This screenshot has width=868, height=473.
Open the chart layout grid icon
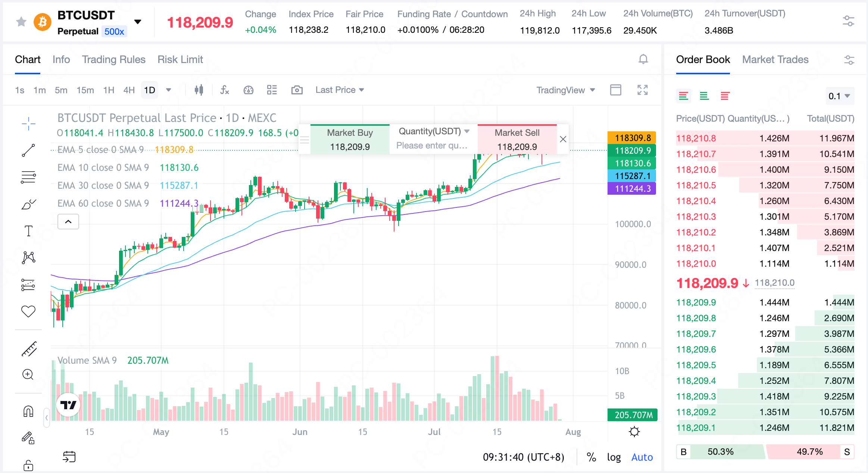pyautogui.click(x=272, y=90)
